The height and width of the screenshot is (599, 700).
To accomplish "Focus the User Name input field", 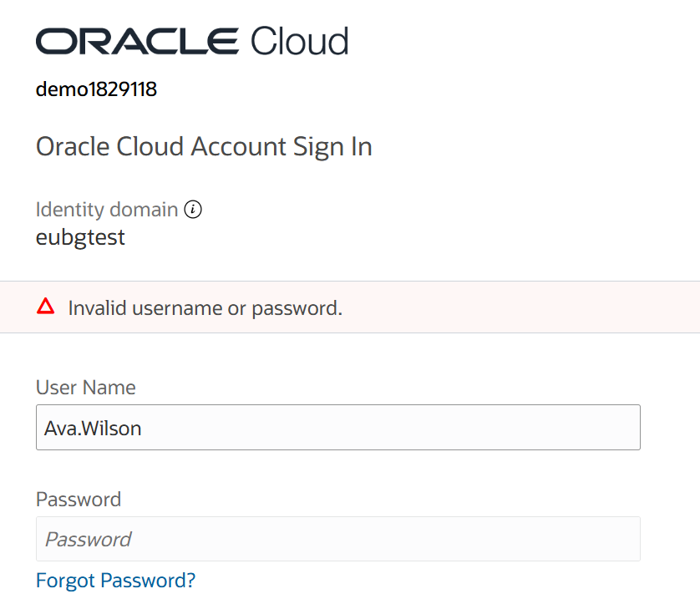I will click(x=337, y=428).
